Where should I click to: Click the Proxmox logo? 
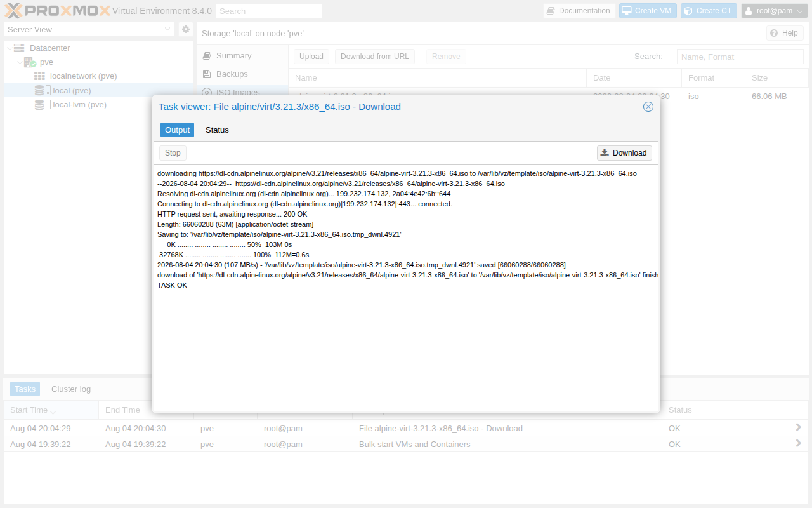click(x=57, y=11)
